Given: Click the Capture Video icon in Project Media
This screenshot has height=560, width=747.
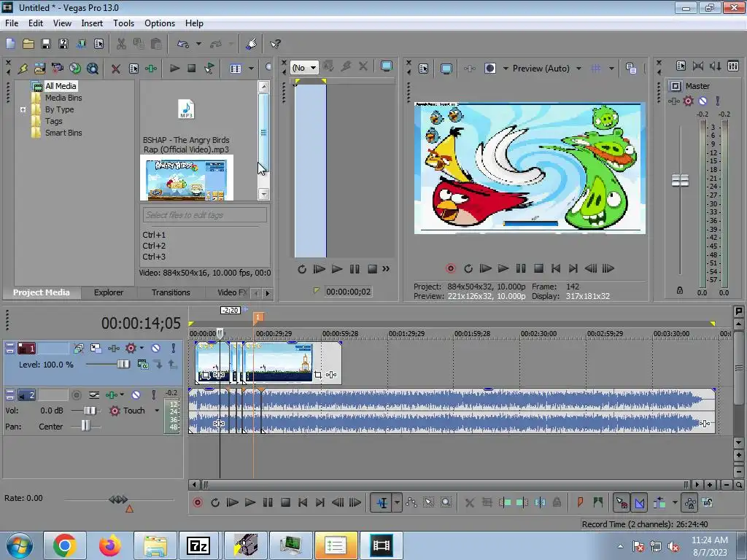Looking at the screenshot, I should (x=57, y=69).
